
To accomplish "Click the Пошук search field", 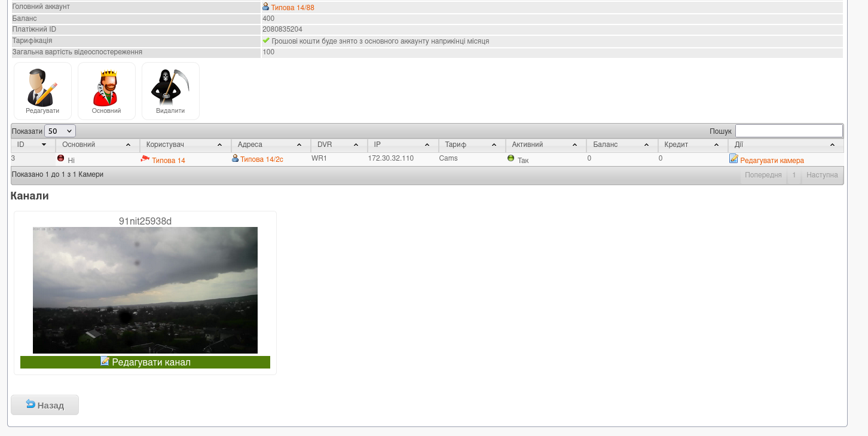I will click(788, 131).
